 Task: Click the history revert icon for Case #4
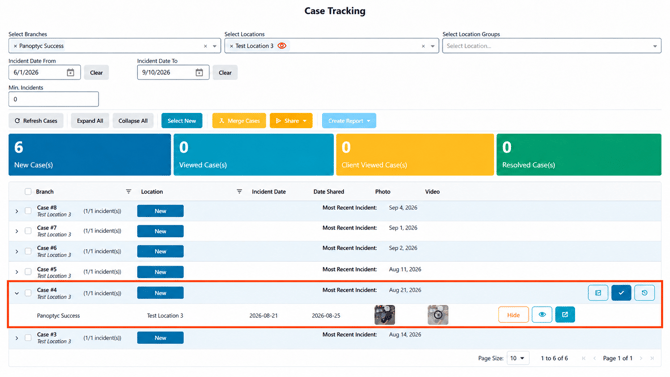point(644,293)
